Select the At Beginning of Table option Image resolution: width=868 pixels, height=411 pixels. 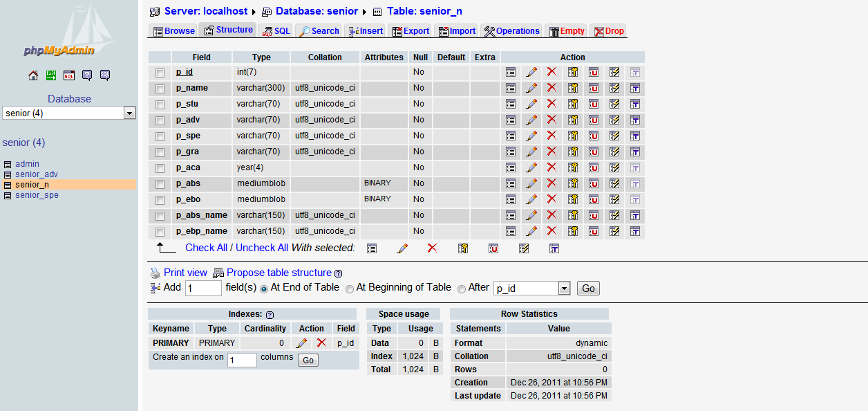350,289
